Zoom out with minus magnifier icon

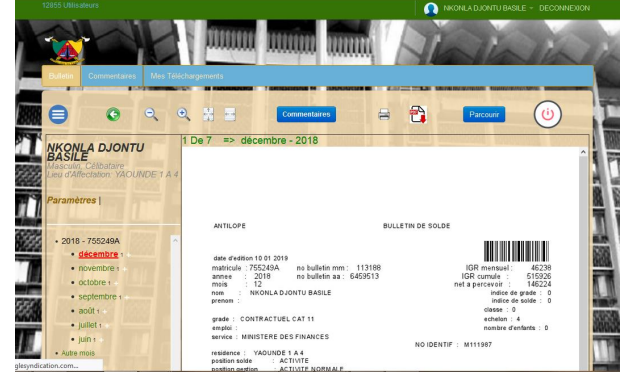click(151, 114)
